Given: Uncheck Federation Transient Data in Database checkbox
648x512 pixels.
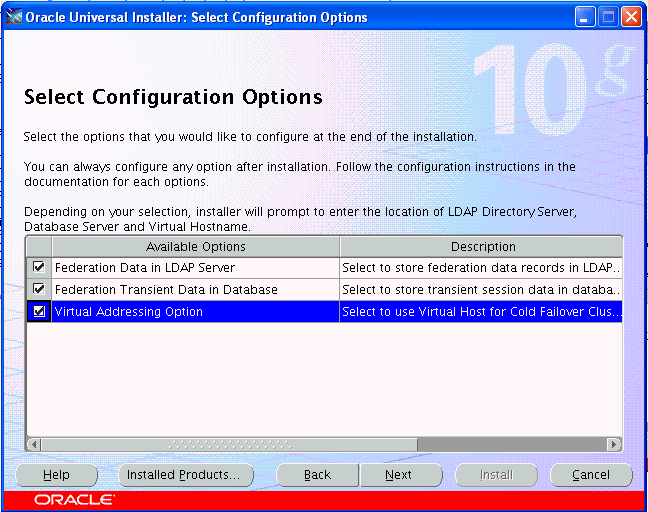Looking at the screenshot, I should tap(39, 289).
